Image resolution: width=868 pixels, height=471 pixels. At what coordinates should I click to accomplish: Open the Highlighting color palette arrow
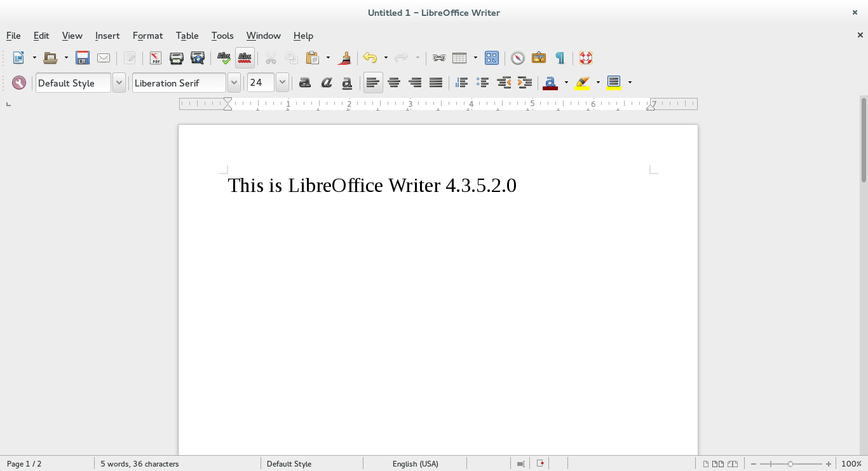(x=598, y=83)
